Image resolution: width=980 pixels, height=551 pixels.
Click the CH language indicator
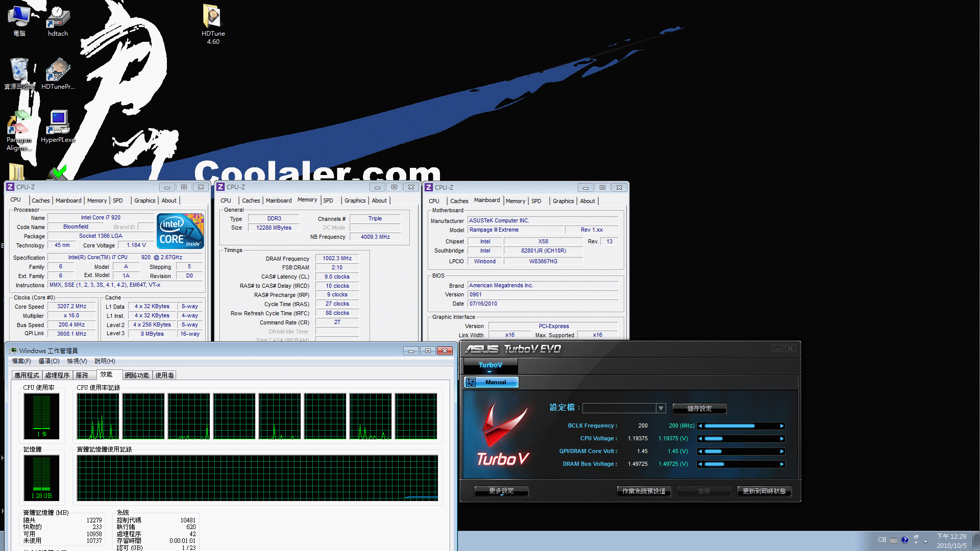[x=882, y=540]
